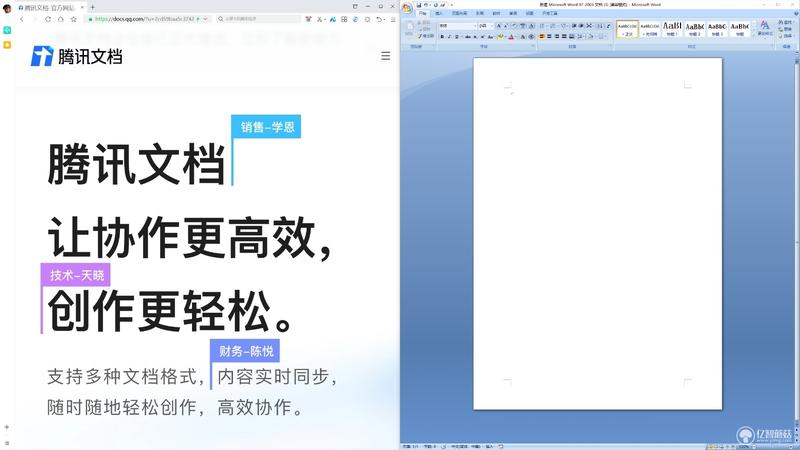Apply the second style in Word gallery

pos(649,29)
